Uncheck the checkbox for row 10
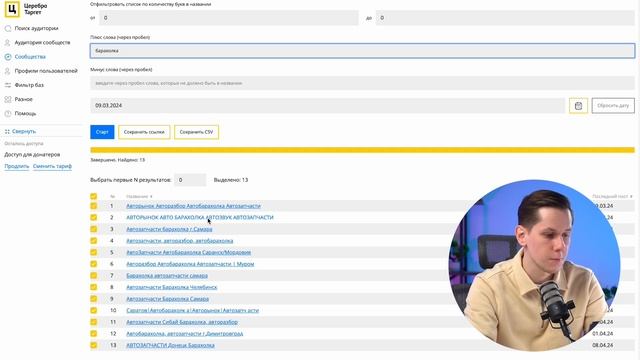Screen dimensions: 640x360 [x=93, y=310]
